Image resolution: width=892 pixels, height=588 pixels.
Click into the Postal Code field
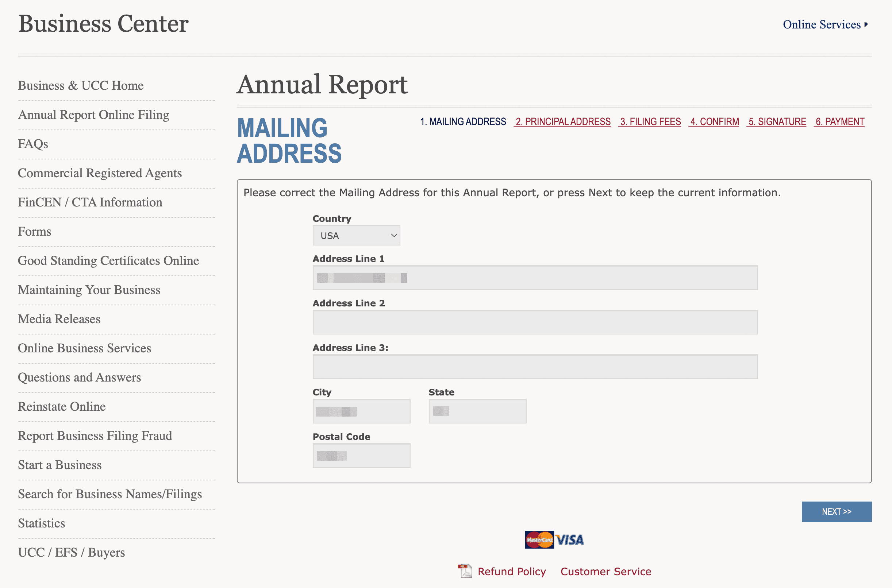(361, 456)
